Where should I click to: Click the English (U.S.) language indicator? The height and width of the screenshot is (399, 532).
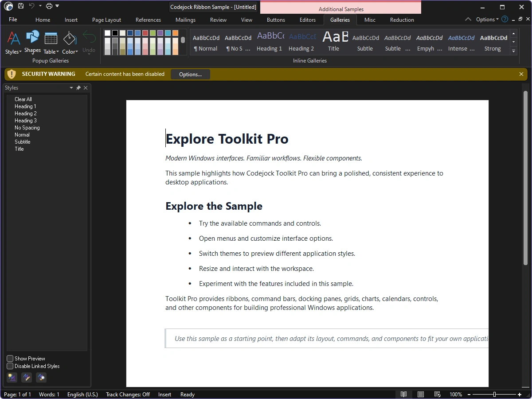click(82, 394)
